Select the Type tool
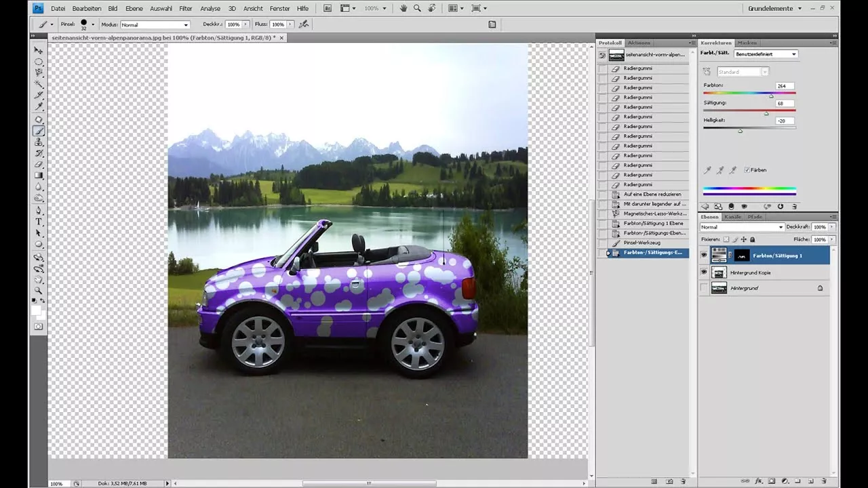Image resolution: width=868 pixels, height=488 pixels. 39,222
